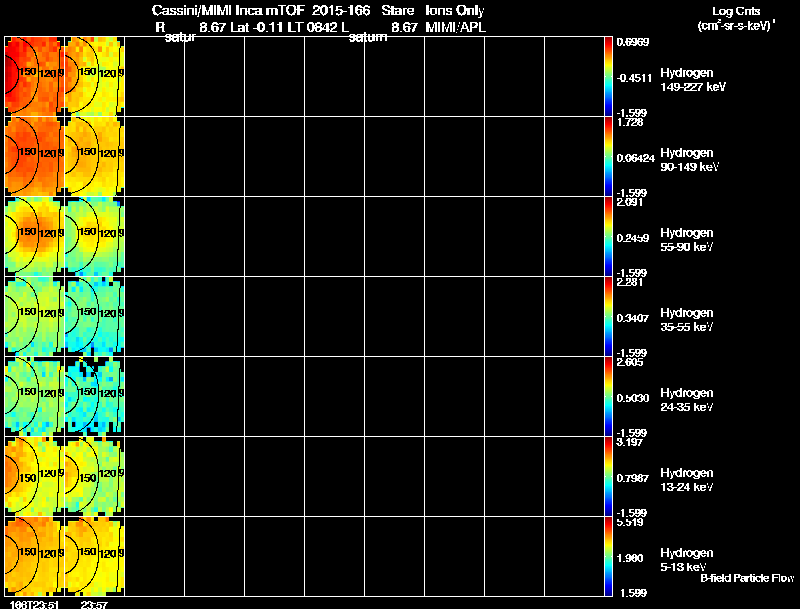800x609 pixels.
Task: Click the Hydrogen 90-149 keV label
Action: pyautogui.click(x=689, y=160)
